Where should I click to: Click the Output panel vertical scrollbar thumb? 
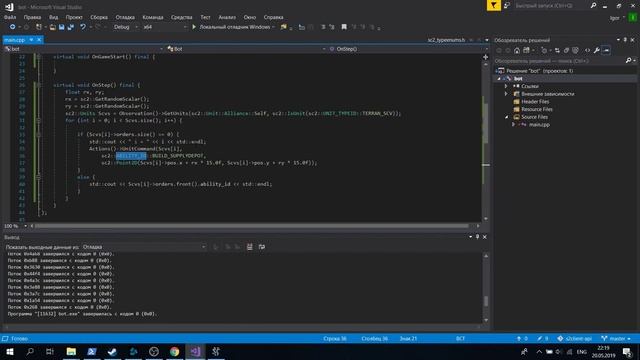coord(486,301)
